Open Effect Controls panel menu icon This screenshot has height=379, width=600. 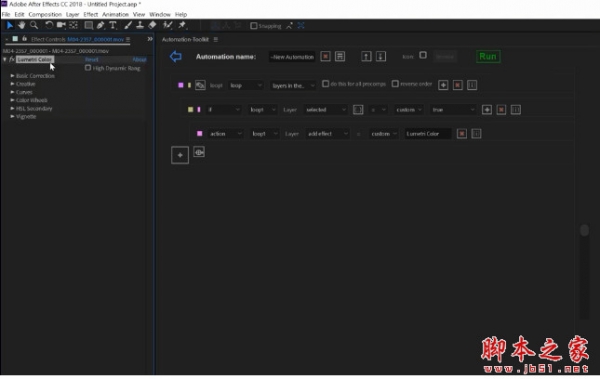point(128,39)
